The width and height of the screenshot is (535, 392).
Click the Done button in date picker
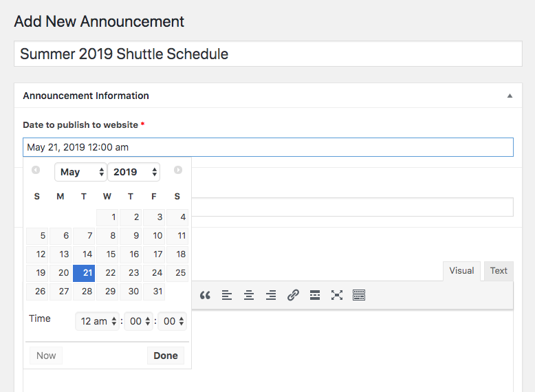[166, 356]
